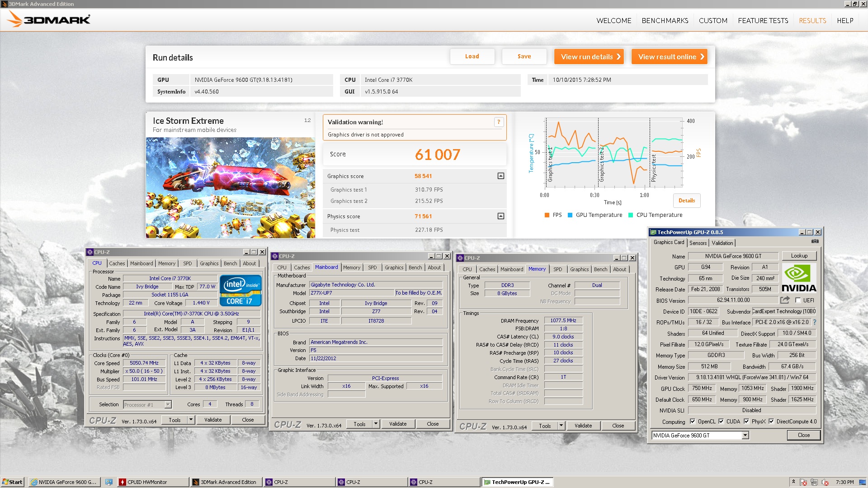Open Tools dropdown arrow in CPU-Z Memory window
Image resolution: width=868 pixels, height=488 pixels.
pos(561,426)
